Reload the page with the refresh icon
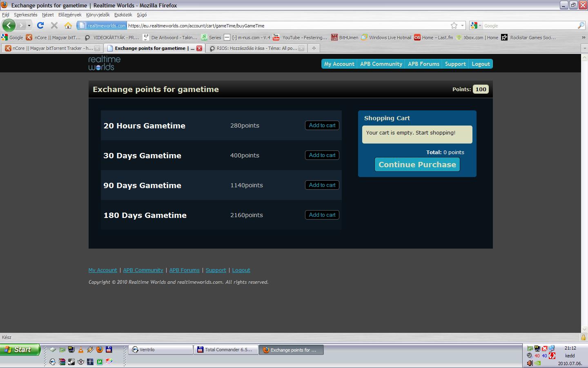 pyautogui.click(x=40, y=25)
